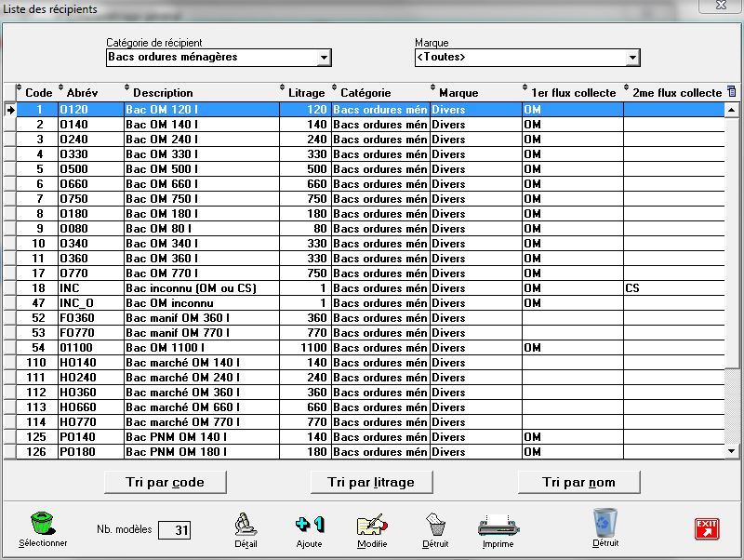Screen dimensions: 744x560
Task: Click the Détruit wastebasket icon beside Modifie
Action: (x=435, y=524)
